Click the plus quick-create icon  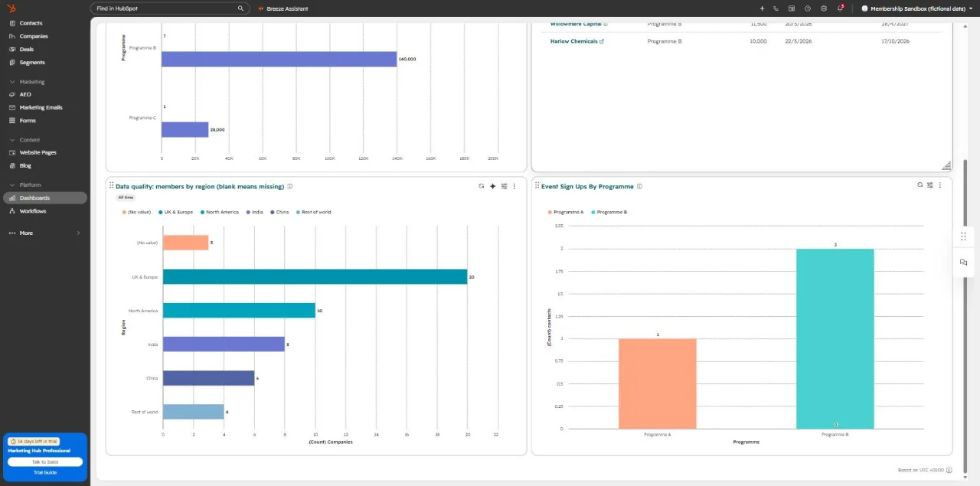[x=762, y=8]
